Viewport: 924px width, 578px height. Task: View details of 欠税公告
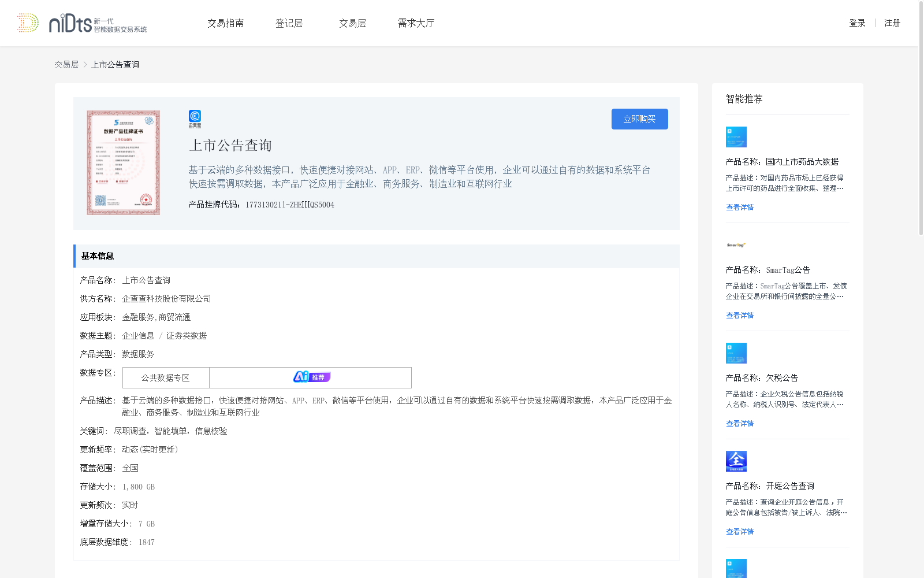pyautogui.click(x=740, y=424)
